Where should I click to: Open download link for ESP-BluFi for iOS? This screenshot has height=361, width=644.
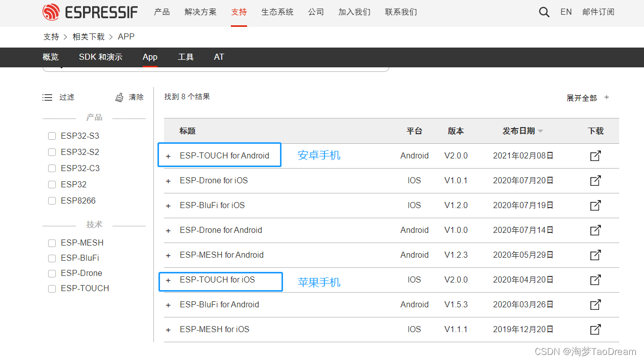click(596, 206)
